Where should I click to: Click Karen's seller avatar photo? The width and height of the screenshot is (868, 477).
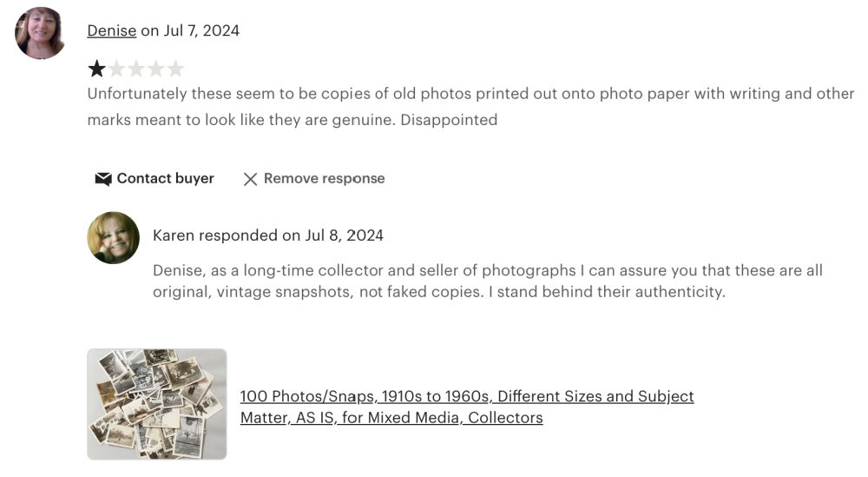(114, 237)
